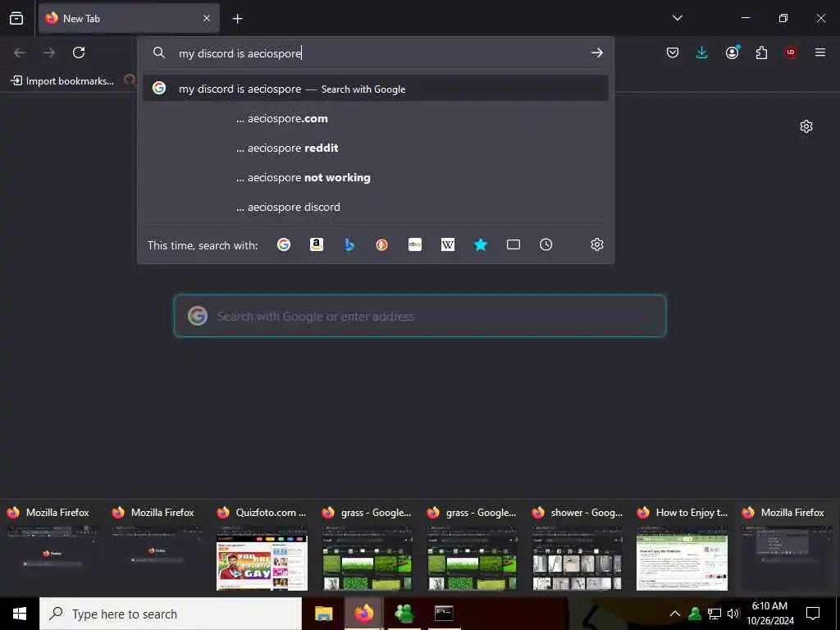Open the volume control tray icon

coord(733,614)
